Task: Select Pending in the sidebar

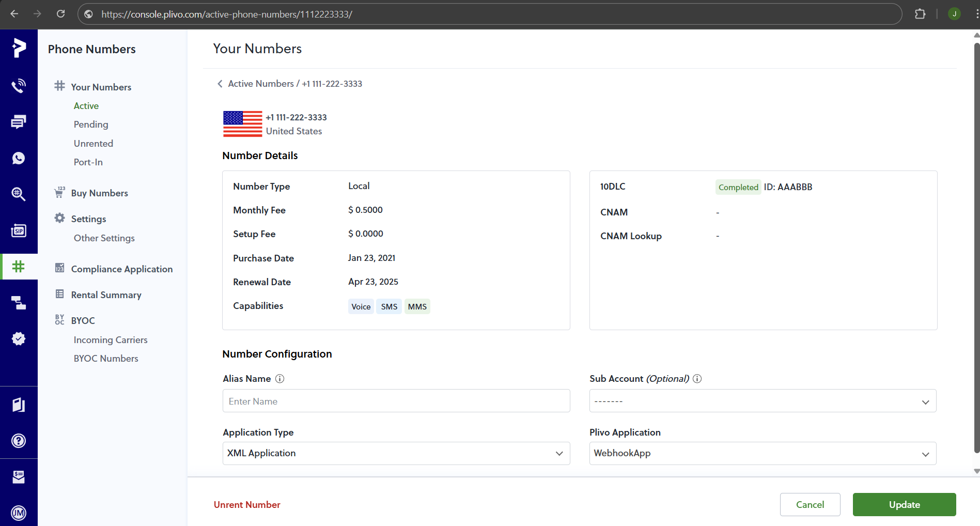Action: [91, 125]
